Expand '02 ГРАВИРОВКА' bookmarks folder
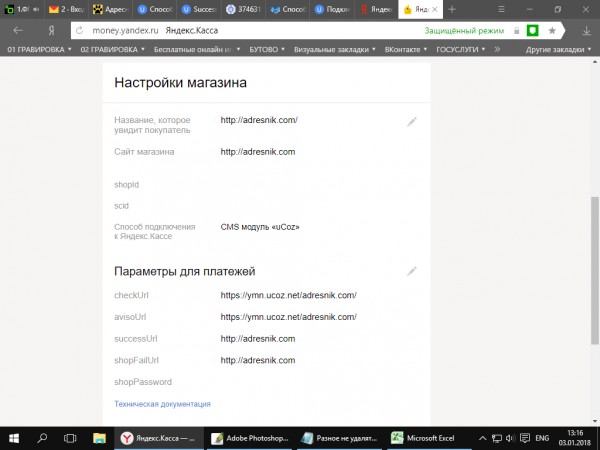 (112, 49)
